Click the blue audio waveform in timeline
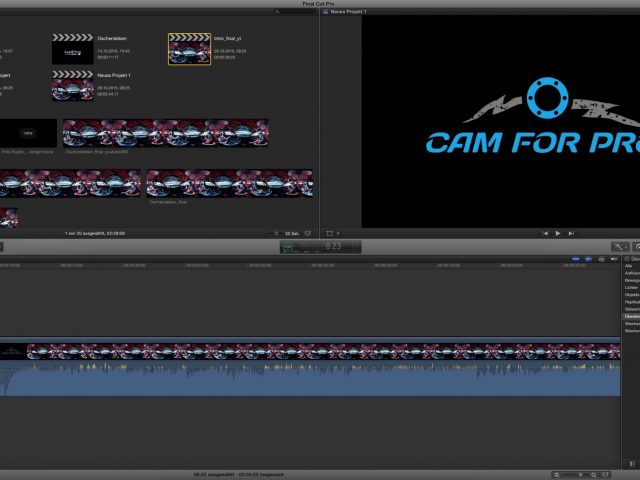640x480 pixels. (x=310, y=378)
